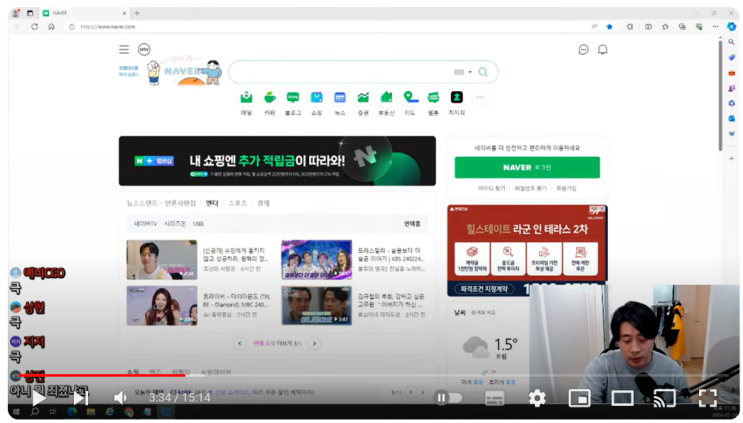Skip to the next video

[81, 398]
